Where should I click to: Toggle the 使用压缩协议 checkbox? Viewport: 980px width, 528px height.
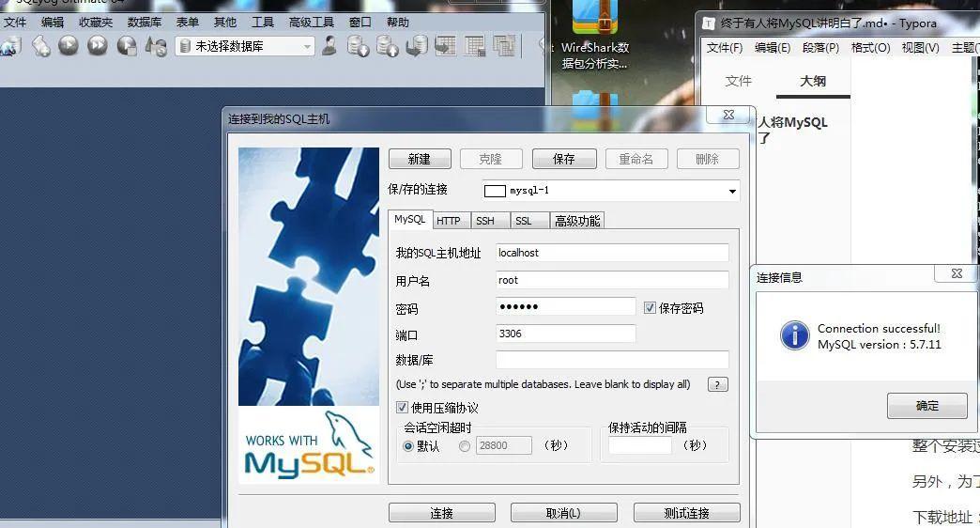point(403,407)
